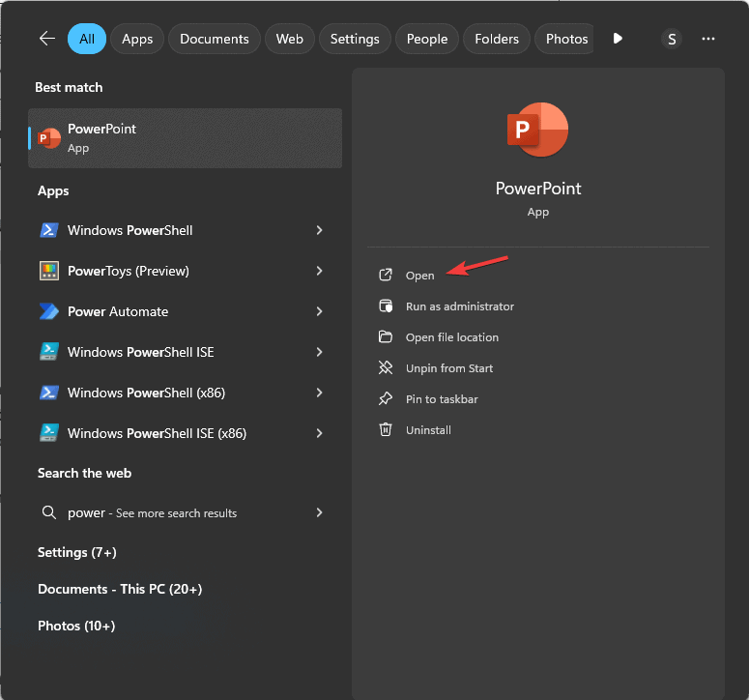The width and height of the screenshot is (749, 700).
Task: Click the S account avatar
Action: (x=672, y=39)
